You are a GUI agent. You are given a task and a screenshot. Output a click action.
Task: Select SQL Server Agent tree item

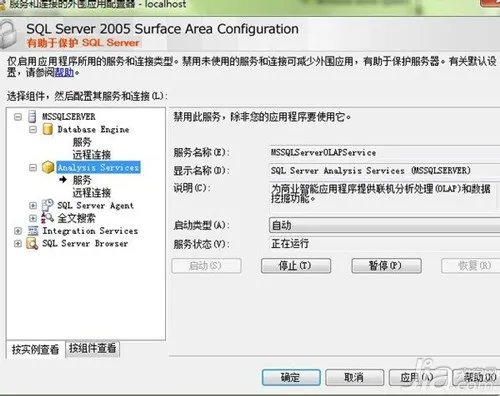coord(95,205)
